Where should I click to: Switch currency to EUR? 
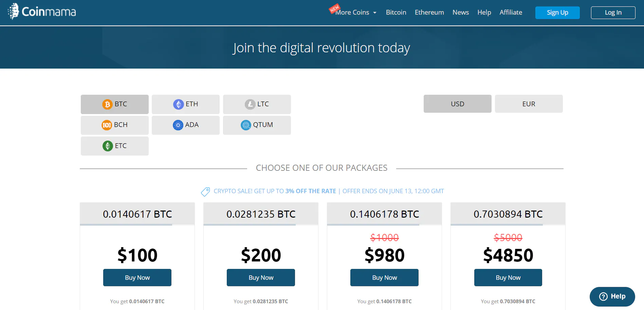click(x=529, y=104)
